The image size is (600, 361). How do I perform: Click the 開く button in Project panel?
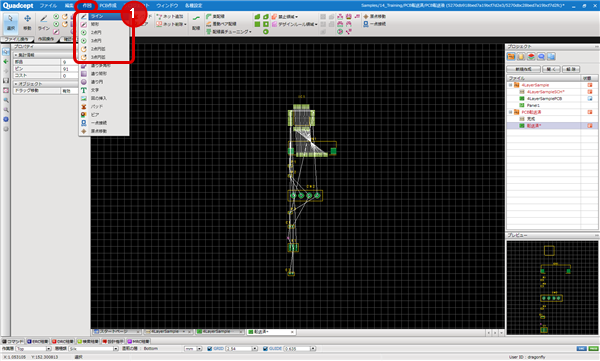tap(551, 69)
